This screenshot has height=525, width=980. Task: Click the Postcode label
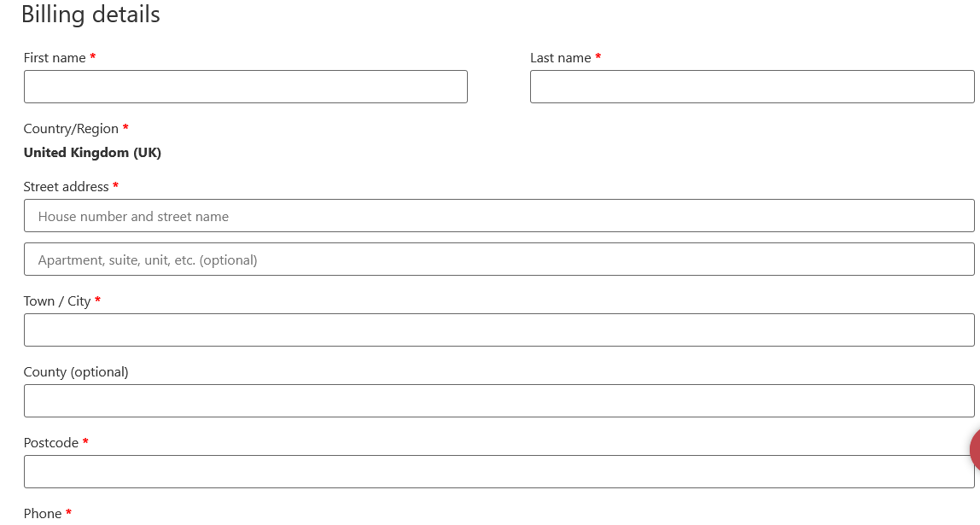pos(50,442)
